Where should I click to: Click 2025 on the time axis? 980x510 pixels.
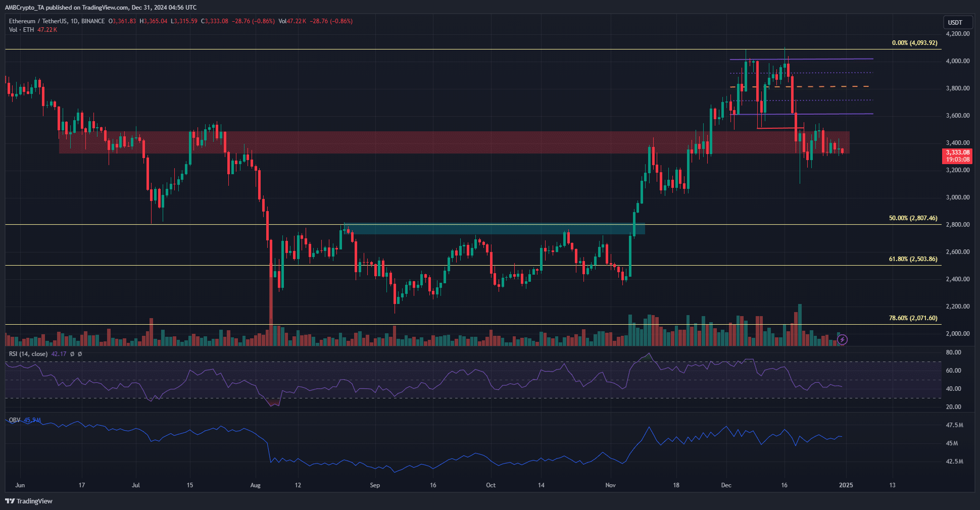(846, 485)
